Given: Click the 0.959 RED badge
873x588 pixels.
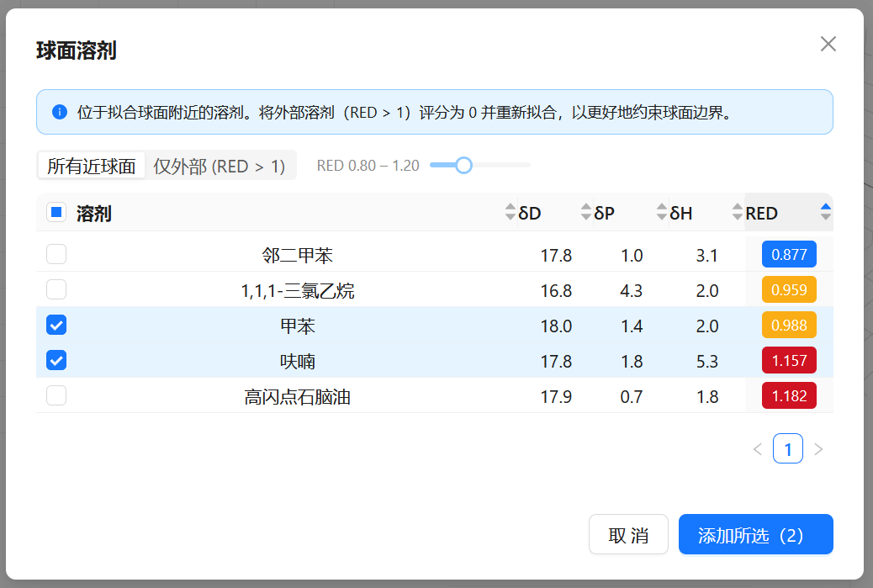Looking at the screenshot, I should coord(789,289).
